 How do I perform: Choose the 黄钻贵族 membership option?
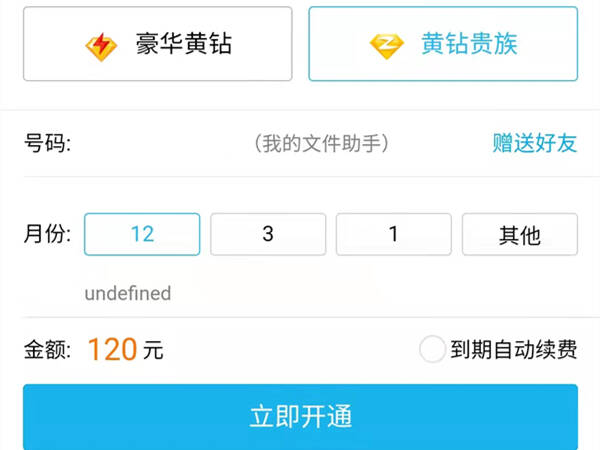(443, 44)
